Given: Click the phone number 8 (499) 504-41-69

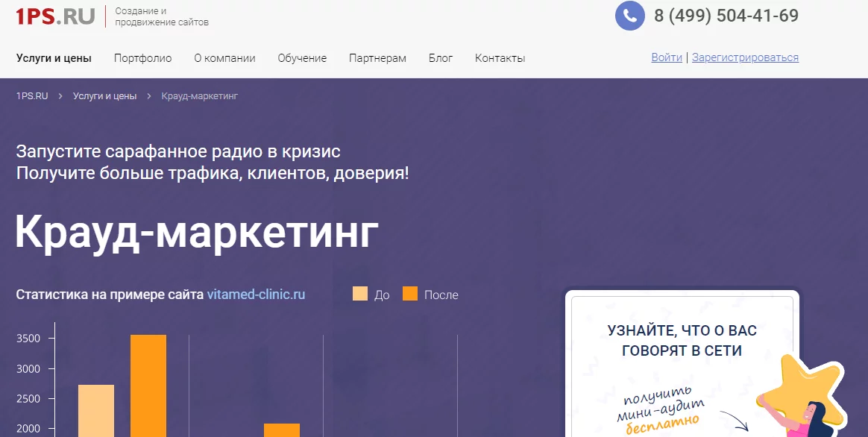Looking at the screenshot, I should [x=726, y=16].
